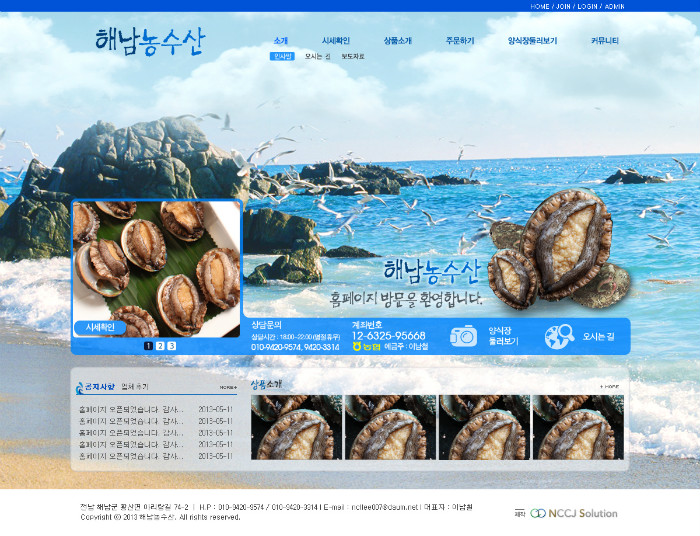Click the LOGIN link in the top bar
Viewport: 700px width, 536px height.
[587, 6]
